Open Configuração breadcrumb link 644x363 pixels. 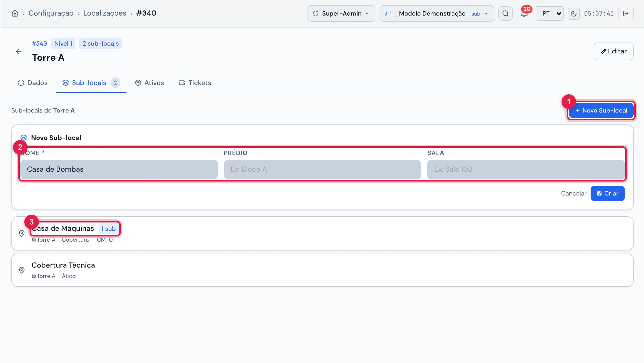51,13
